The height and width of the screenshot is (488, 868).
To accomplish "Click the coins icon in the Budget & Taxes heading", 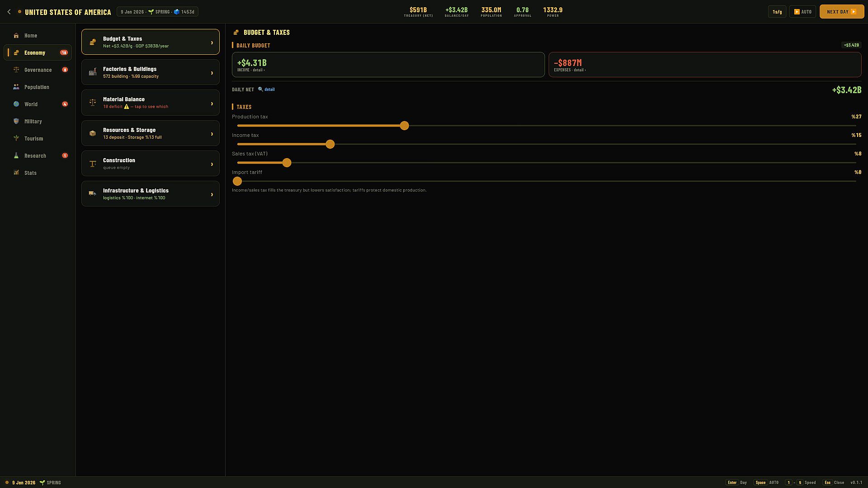I will [x=236, y=33].
